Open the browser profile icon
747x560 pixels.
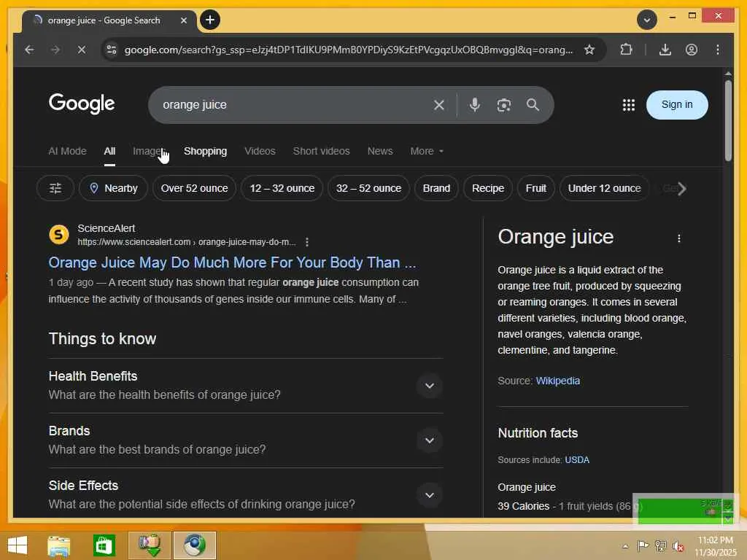coord(692,50)
